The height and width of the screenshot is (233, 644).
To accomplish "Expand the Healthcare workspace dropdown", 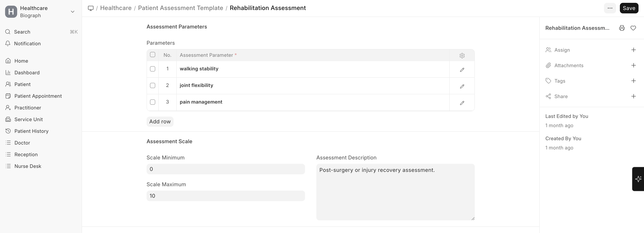I will coord(72,12).
